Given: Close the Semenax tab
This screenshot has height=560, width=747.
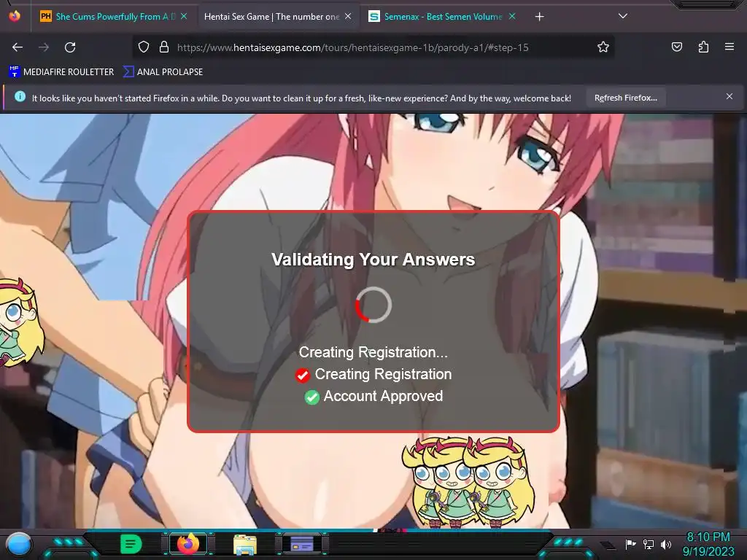Looking at the screenshot, I should pyautogui.click(x=512, y=16).
